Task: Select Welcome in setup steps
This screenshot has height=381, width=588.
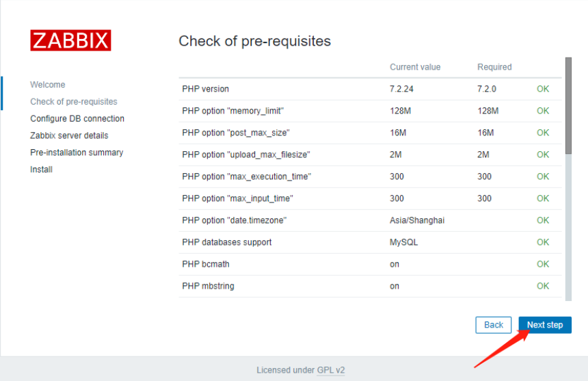Action: click(x=48, y=85)
